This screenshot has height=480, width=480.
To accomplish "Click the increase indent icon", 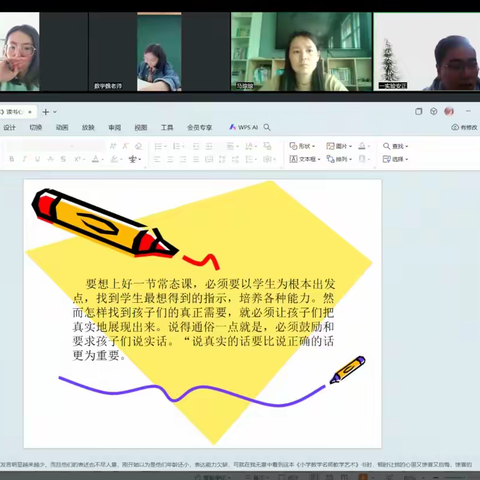I will click(209, 146).
